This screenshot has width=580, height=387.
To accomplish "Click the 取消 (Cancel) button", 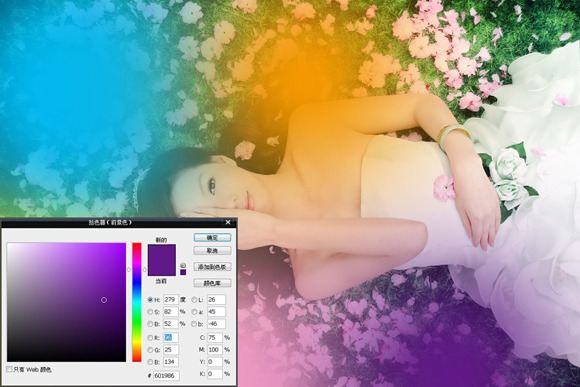I will (x=212, y=251).
